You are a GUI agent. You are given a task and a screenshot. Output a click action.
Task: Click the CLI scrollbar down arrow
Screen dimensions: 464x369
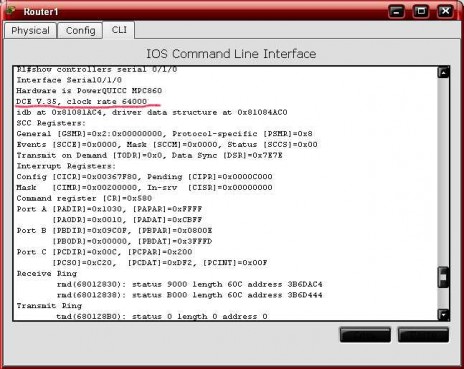coord(443,314)
